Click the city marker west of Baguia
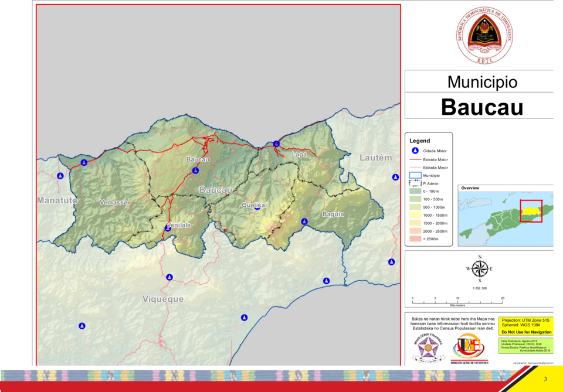Image resolution: width=563 pixels, height=392 pixels. 304,221
